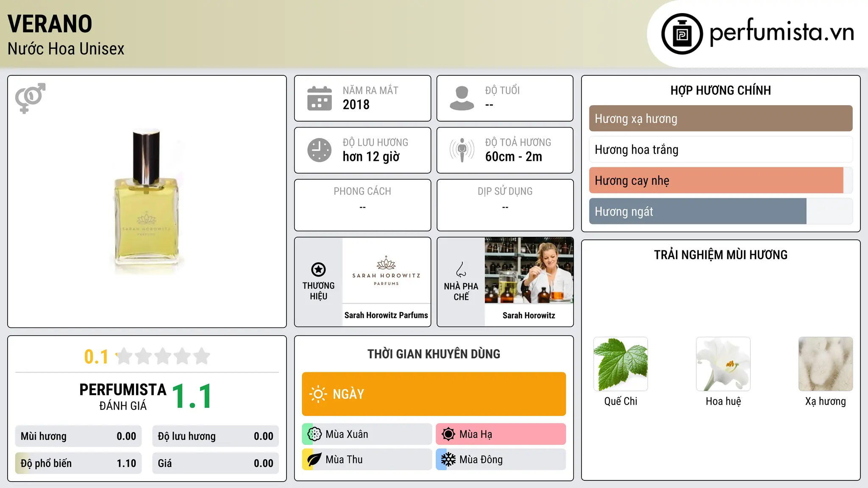Image resolution: width=868 pixels, height=488 pixels.
Task: Click the TRẢI NGHIỆM MÙI HƯƠNG heading
Action: point(721,255)
